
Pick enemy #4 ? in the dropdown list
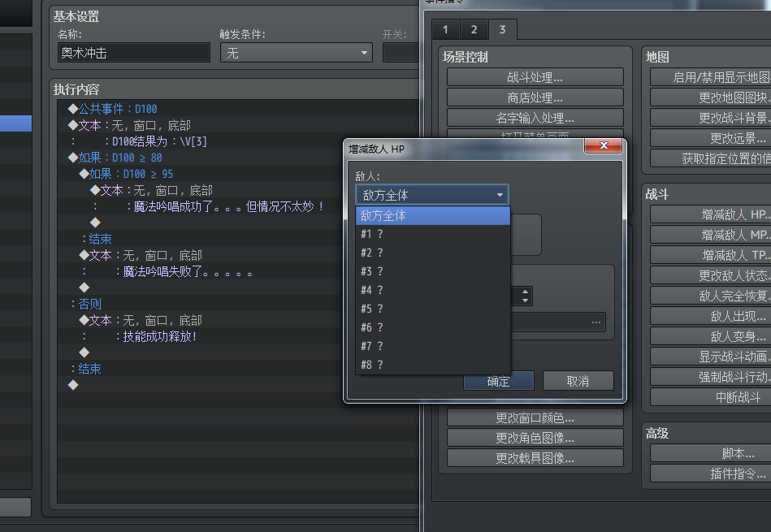click(433, 290)
